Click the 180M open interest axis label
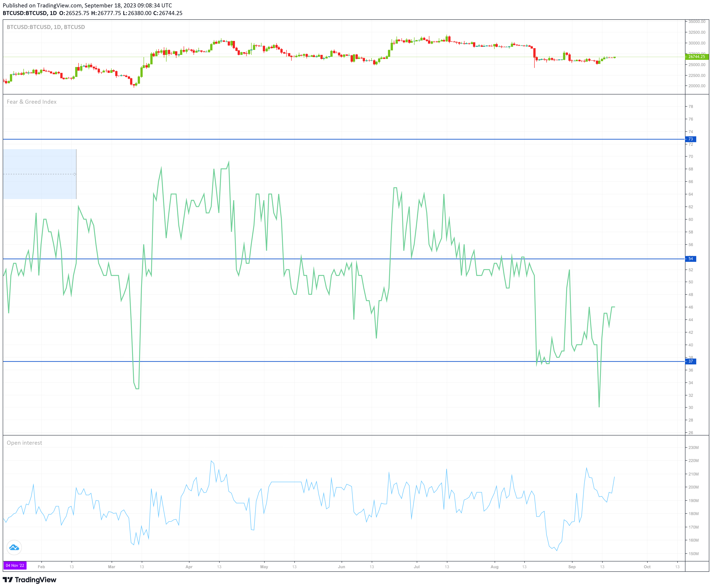Viewport: 712px width, 588px height. (x=694, y=514)
